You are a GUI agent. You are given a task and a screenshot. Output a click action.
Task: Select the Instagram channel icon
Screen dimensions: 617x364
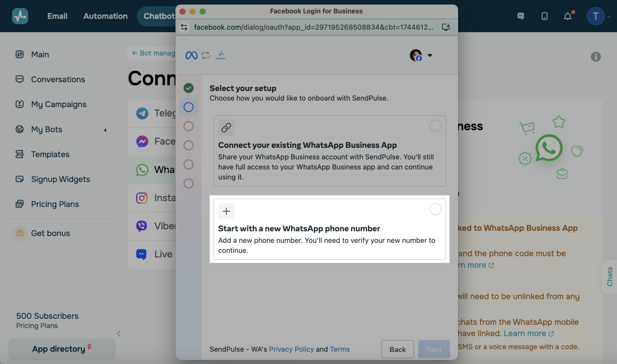point(142,198)
